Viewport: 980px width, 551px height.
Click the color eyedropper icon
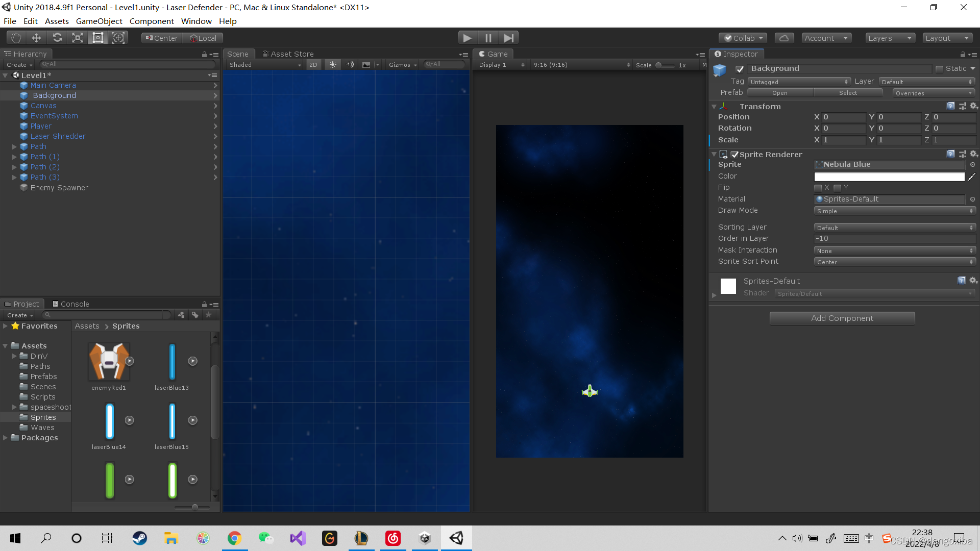point(971,177)
